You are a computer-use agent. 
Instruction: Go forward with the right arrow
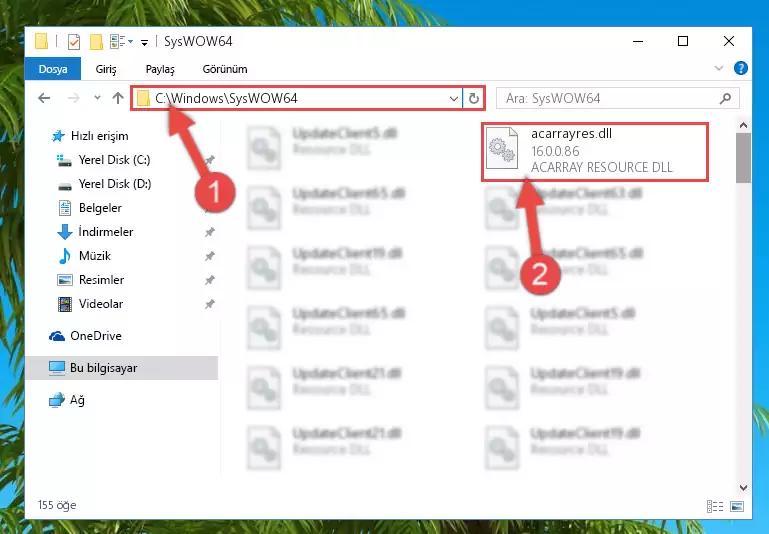[74, 98]
